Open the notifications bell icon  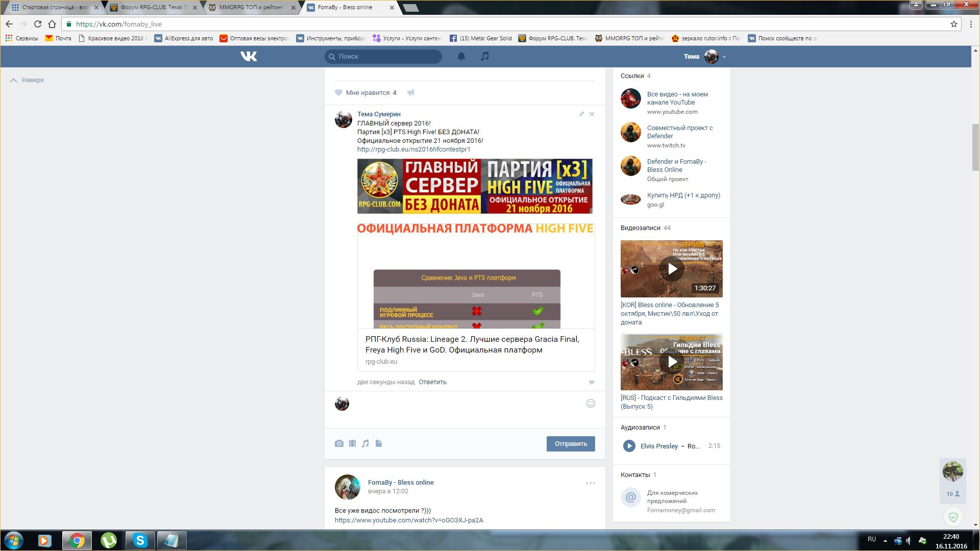pyautogui.click(x=461, y=56)
